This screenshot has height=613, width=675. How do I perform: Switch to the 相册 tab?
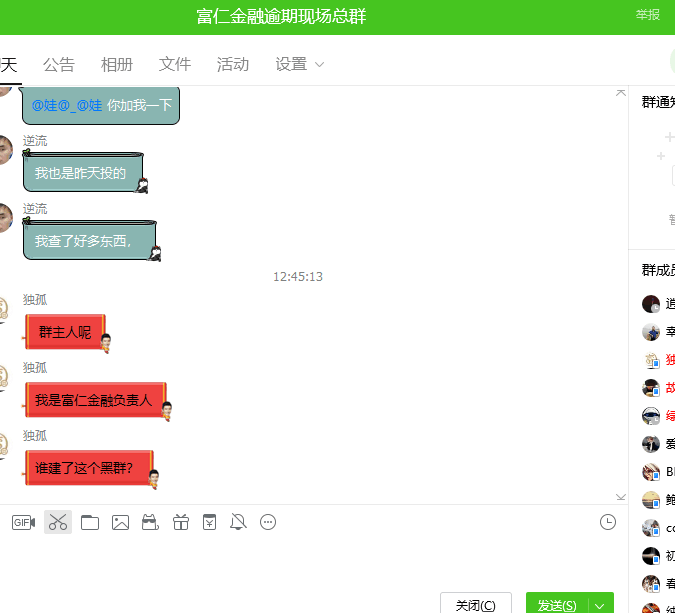coord(117,65)
